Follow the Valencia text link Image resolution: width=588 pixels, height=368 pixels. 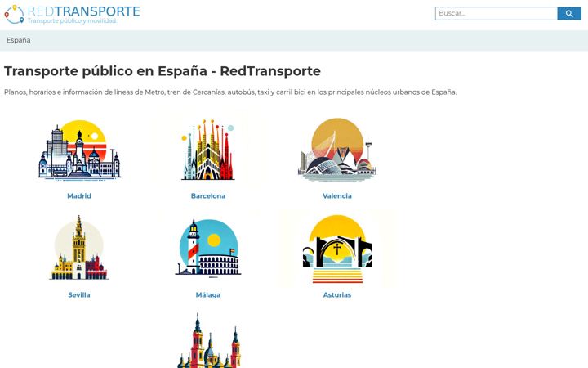337,195
